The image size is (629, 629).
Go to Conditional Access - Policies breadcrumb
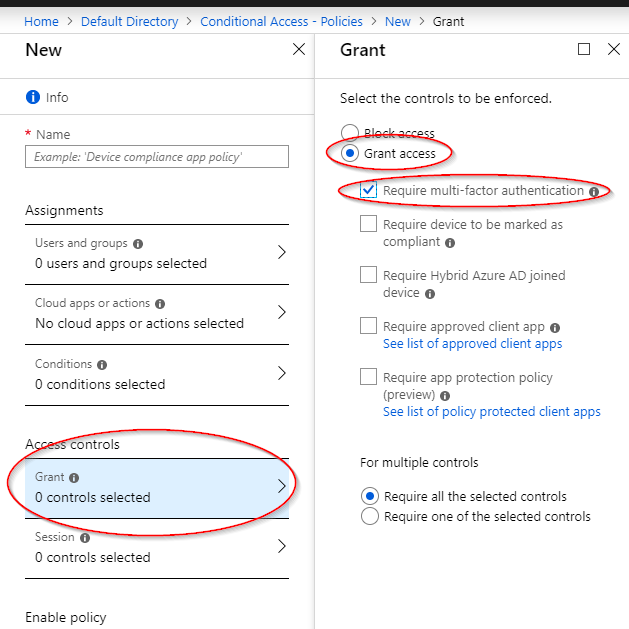pyautogui.click(x=281, y=21)
